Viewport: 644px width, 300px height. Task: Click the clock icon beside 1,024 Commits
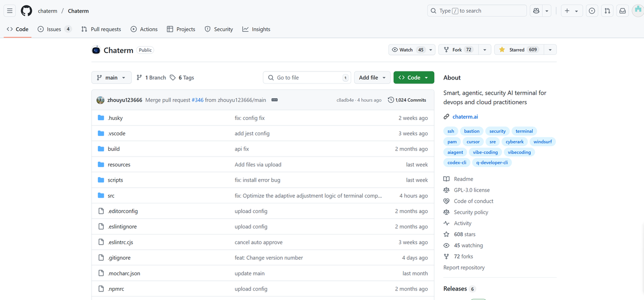coord(391,100)
